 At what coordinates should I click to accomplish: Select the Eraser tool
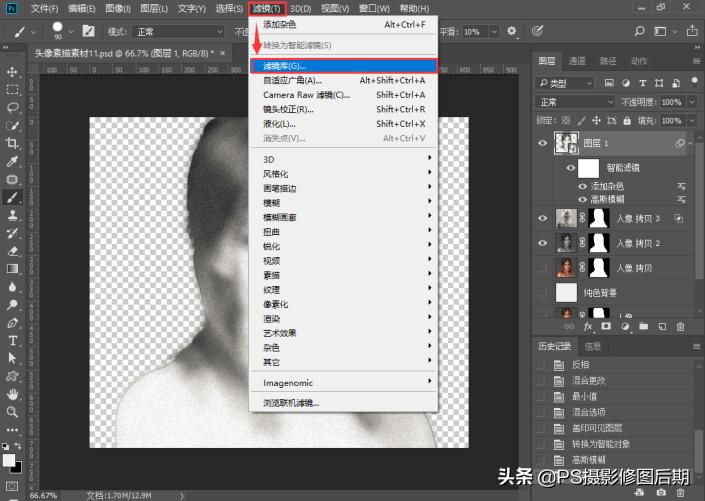click(12, 251)
